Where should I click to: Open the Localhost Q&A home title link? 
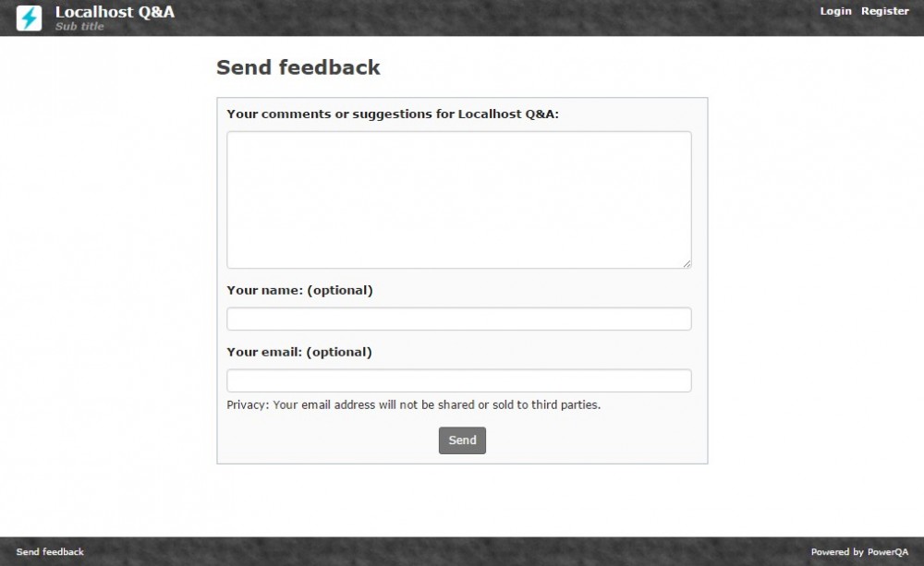pos(115,12)
